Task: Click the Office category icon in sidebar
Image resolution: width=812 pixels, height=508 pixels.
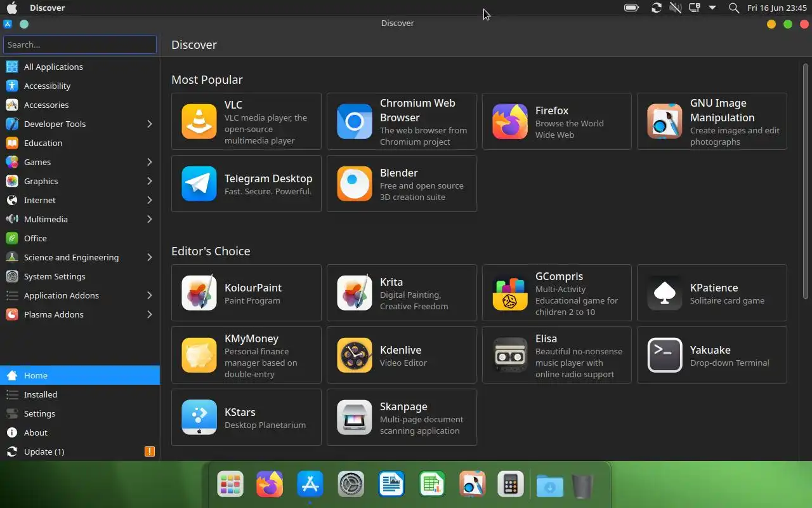Action: pyautogui.click(x=11, y=238)
